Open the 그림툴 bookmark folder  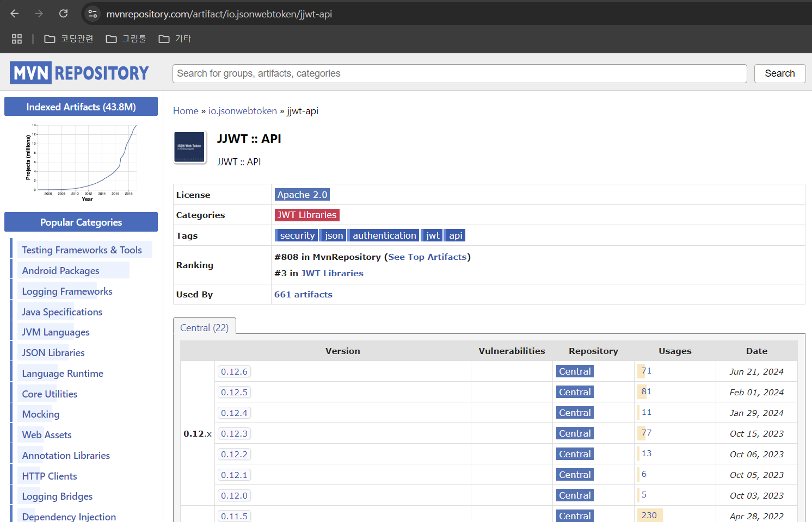pos(126,39)
